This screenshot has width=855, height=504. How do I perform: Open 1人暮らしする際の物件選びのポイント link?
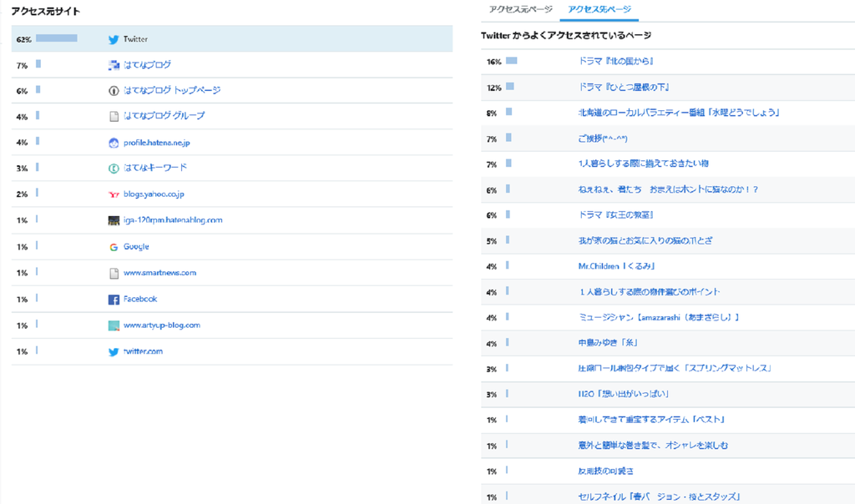(649, 292)
